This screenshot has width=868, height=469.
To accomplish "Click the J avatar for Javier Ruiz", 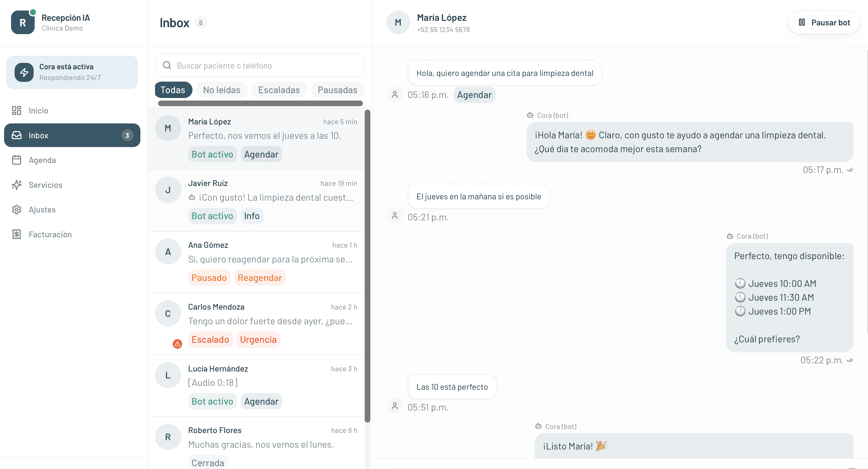I will pyautogui.click(x=168, y=190).
